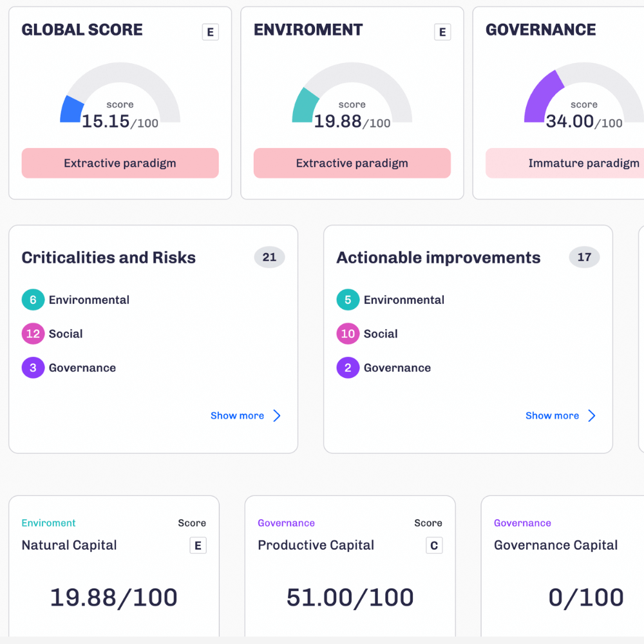Click the 21 count badge on Criticalities and Risks

[269, 258]
